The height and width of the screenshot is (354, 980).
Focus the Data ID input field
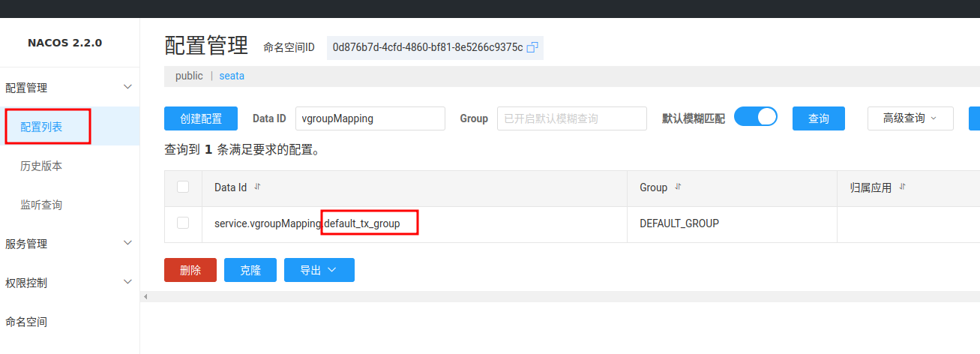click(370, 118)
